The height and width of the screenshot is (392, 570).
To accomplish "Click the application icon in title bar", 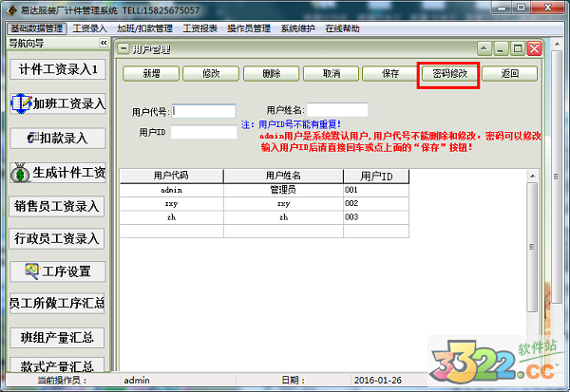I will click(12, 10).
